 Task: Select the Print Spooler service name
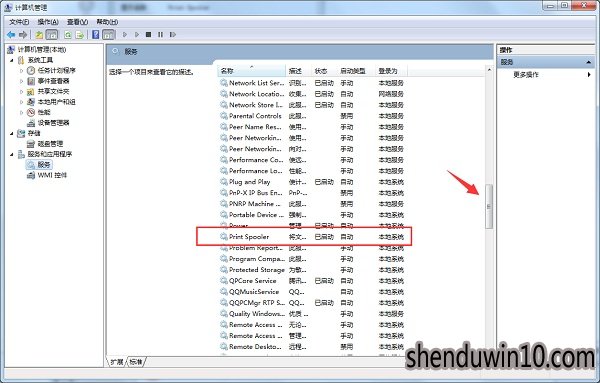[x=249, y=237]
